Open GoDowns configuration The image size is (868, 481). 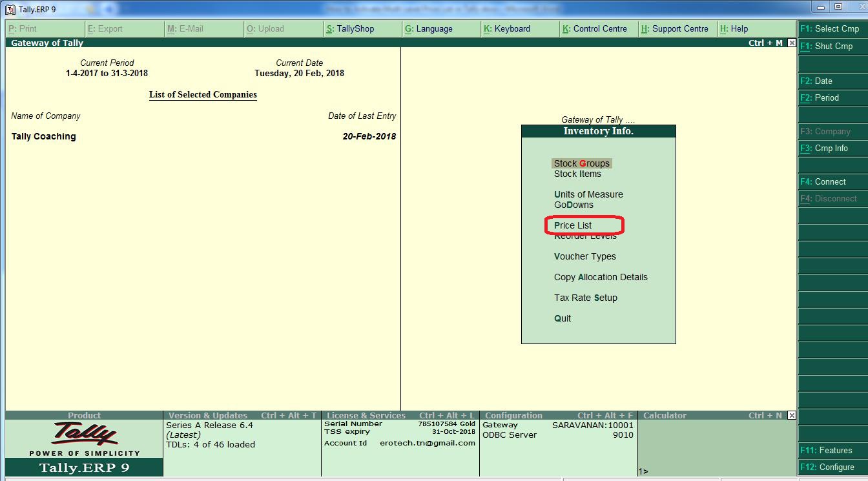click(x=575, y=205)
